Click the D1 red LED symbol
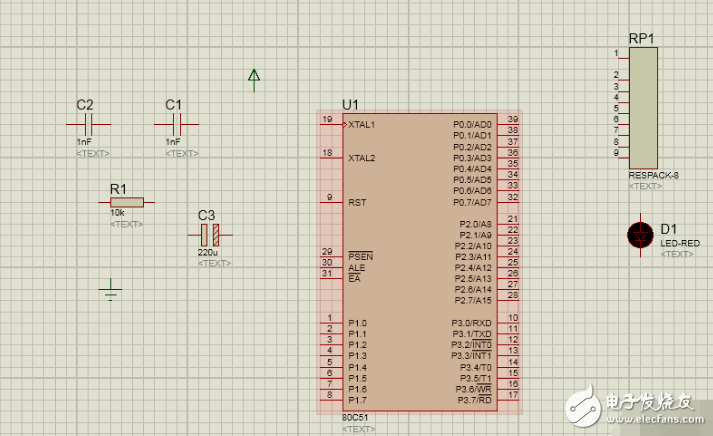This screenshot has height=436, width=713. (640, 235)
